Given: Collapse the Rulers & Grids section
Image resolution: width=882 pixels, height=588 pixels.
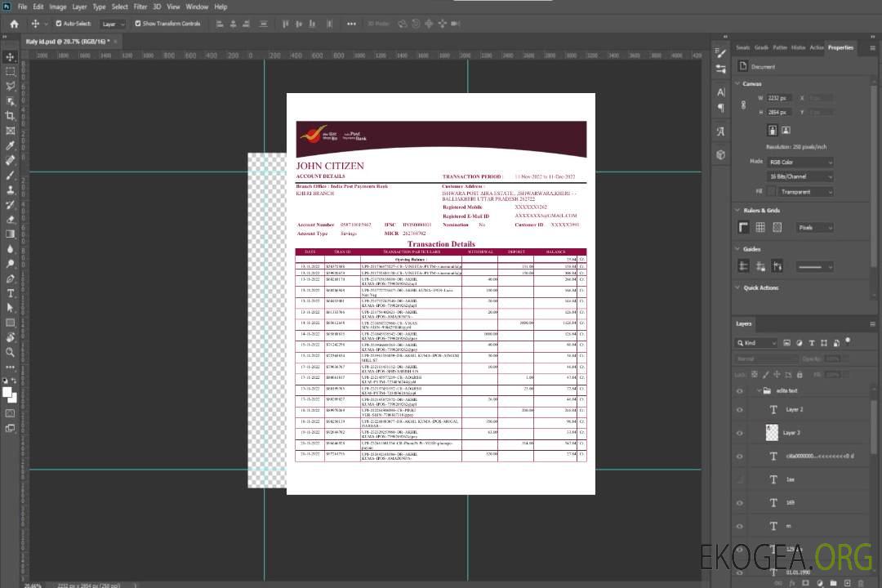Looking at the screenshot, I should [737, 211].
